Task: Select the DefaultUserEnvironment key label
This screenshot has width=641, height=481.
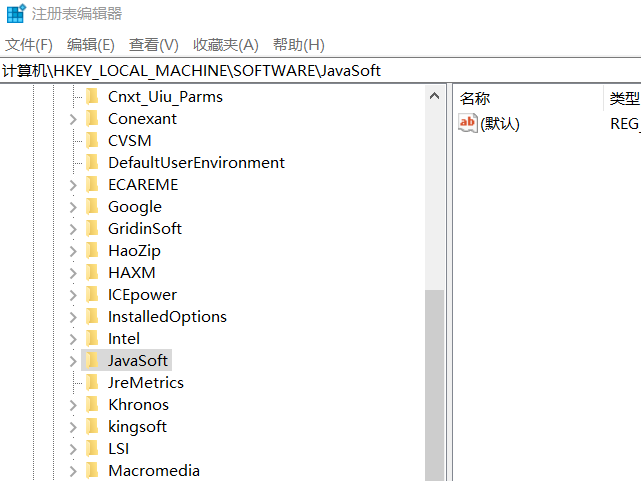Action: coord(196,163)
